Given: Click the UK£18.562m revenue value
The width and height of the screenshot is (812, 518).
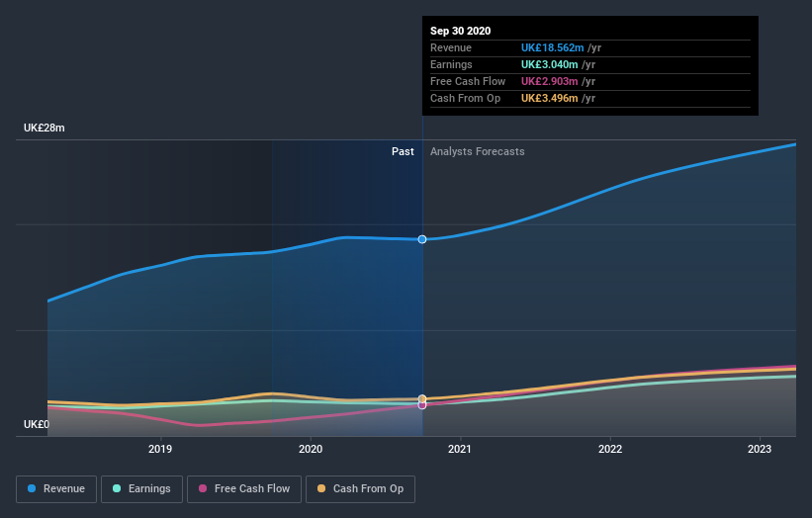Looking at the screenshot, I should [552, 47].
